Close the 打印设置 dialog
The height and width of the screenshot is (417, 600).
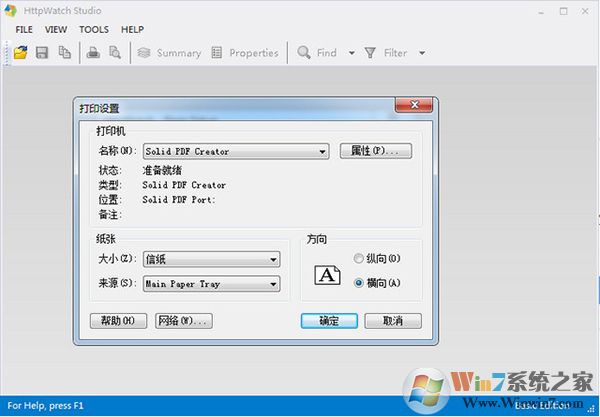pos(414,104)
